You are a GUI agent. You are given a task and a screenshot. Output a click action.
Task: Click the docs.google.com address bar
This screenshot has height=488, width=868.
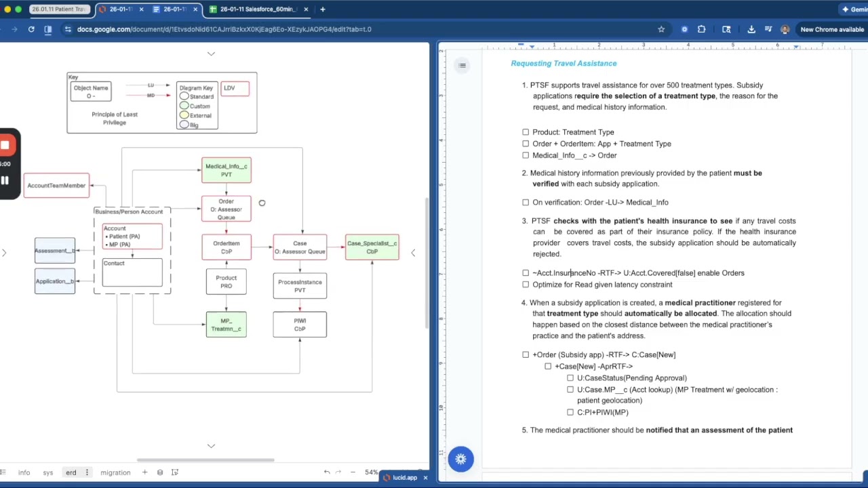pos(363,29)
